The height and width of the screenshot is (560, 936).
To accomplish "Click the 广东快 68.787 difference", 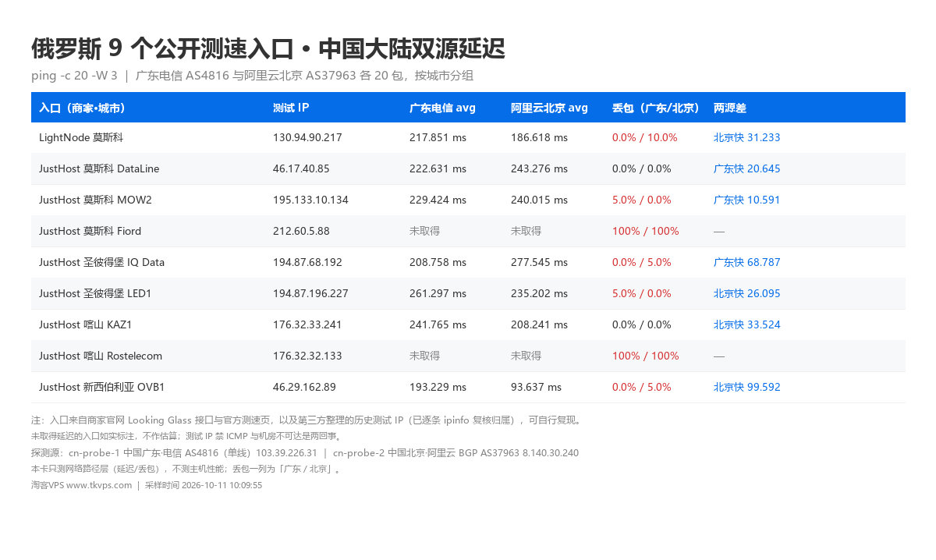I will [x=746, y=262].
